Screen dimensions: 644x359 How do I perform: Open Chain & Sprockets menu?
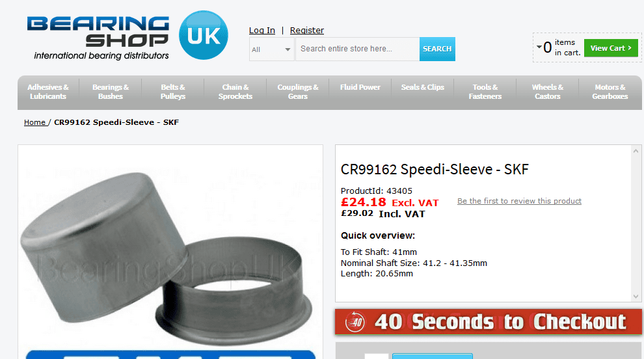235,92
